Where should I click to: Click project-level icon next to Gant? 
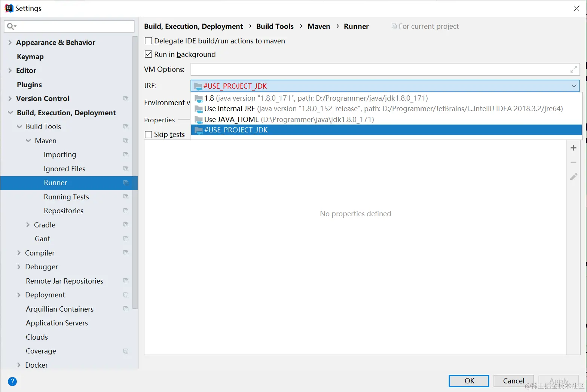(x=126, y=239)
